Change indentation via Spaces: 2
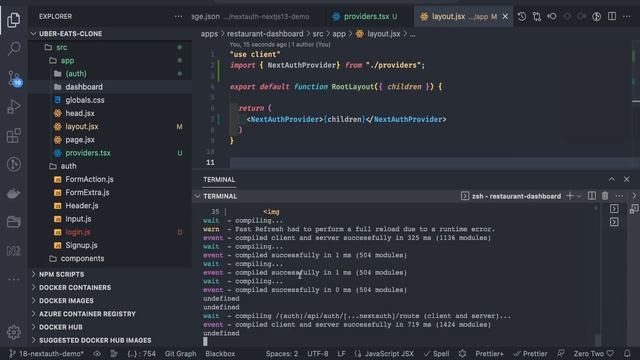The image size is (640, 360). 282,353
